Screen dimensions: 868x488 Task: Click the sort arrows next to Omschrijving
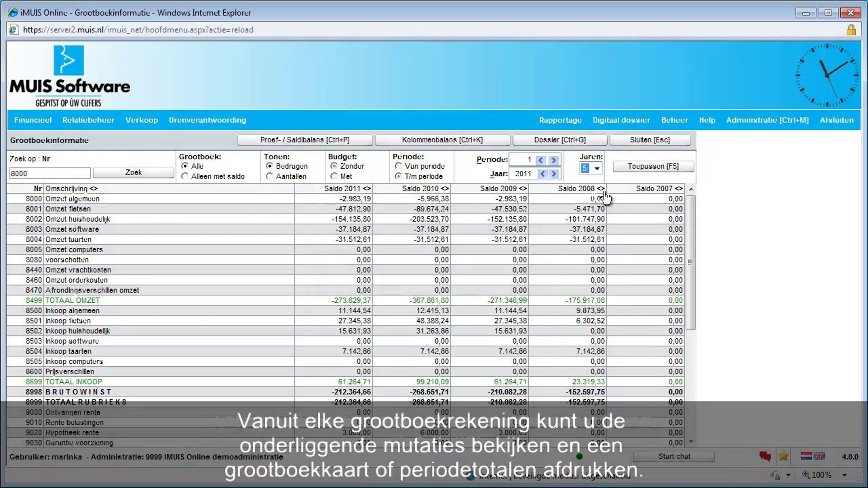pyautogui.click(x=94, y=189)
